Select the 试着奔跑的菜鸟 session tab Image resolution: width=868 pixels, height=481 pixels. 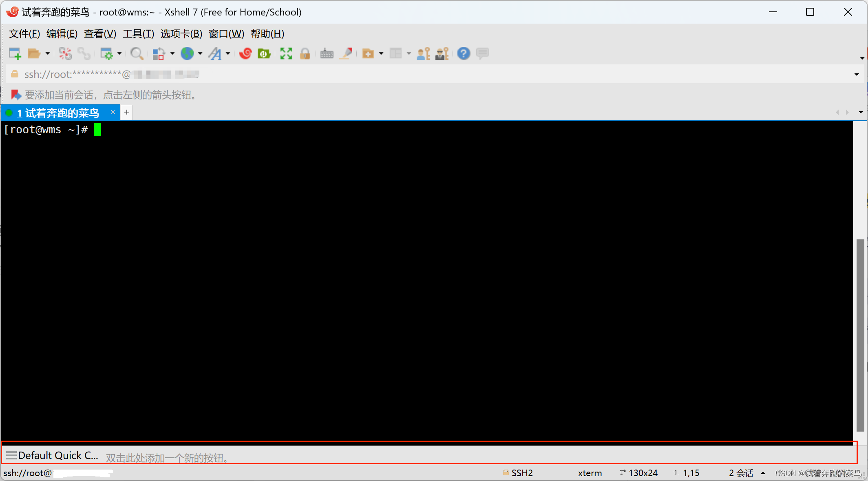[x=58, y=113]
